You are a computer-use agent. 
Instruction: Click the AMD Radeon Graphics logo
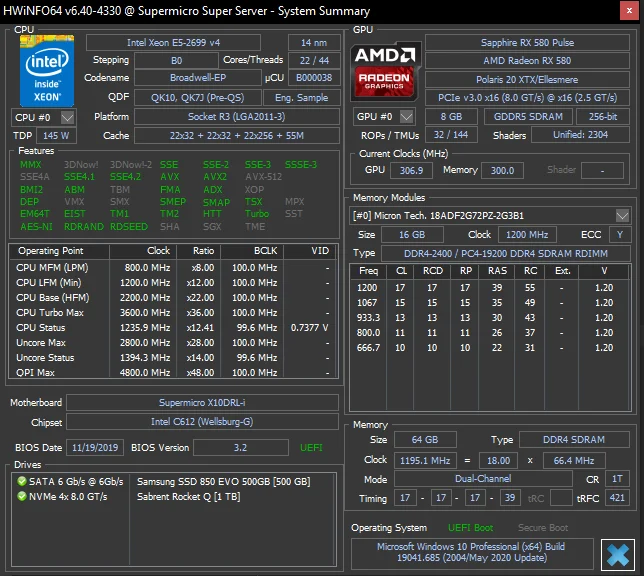click(385, 71)
